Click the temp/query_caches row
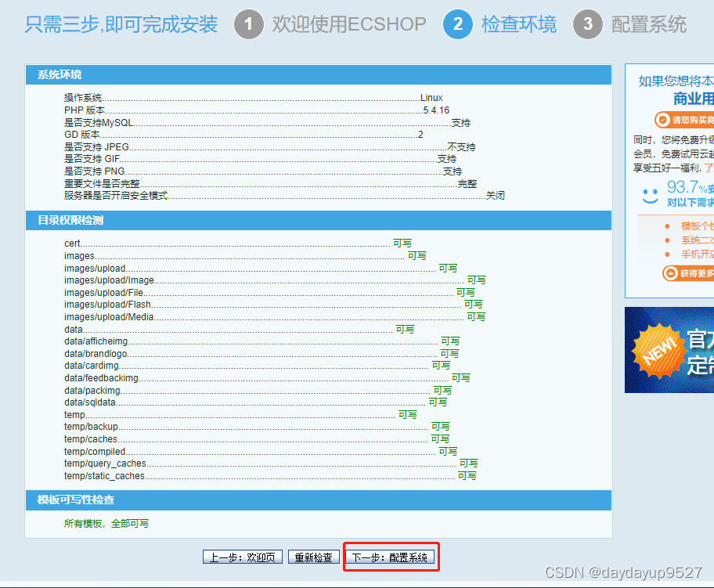Screen dimensions: 714x588 (271, 464)
